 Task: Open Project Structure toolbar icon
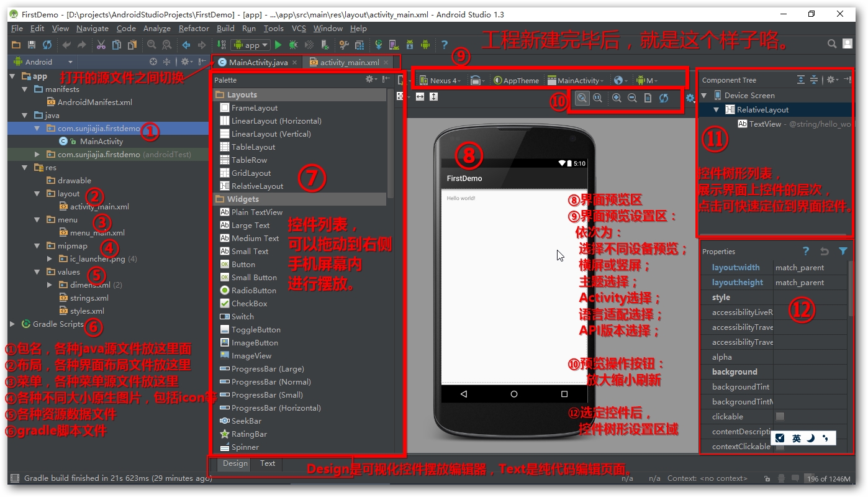point(360,45)
